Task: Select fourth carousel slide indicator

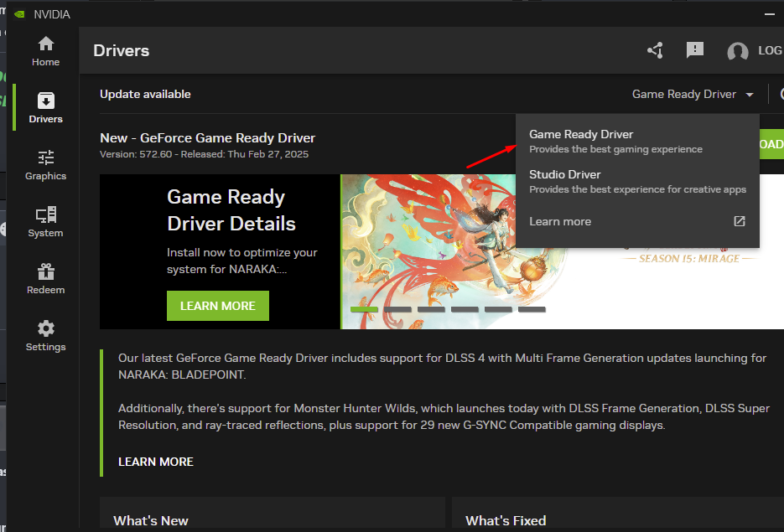Action: point(465,309)
